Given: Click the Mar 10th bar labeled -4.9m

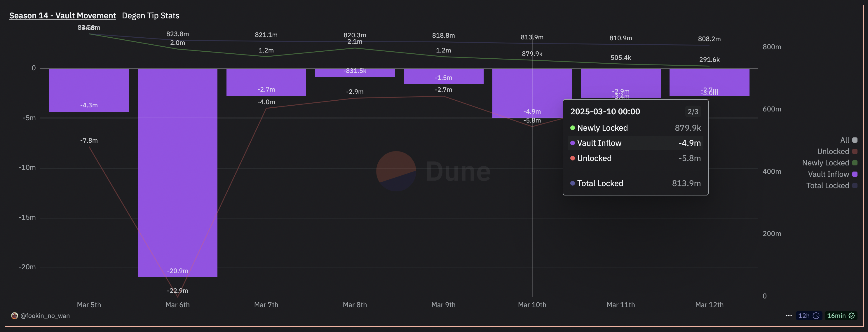Looking at the screenshot, I should (532, 93).
